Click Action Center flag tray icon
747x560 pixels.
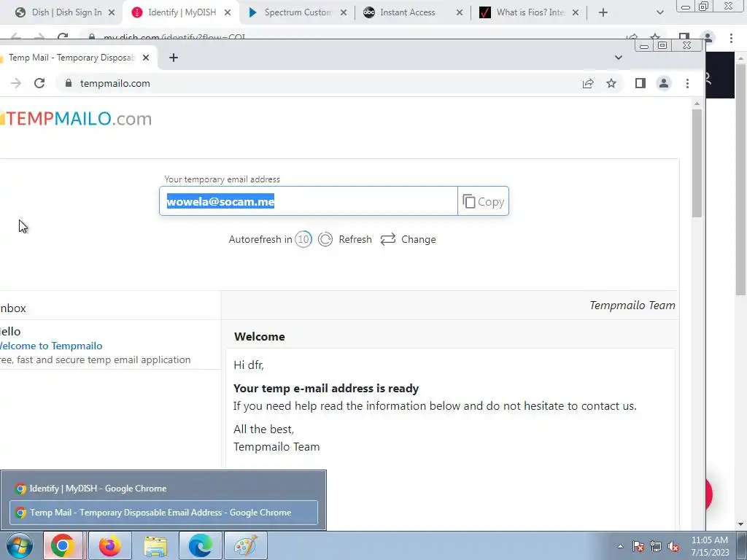(x=638, y=546)
